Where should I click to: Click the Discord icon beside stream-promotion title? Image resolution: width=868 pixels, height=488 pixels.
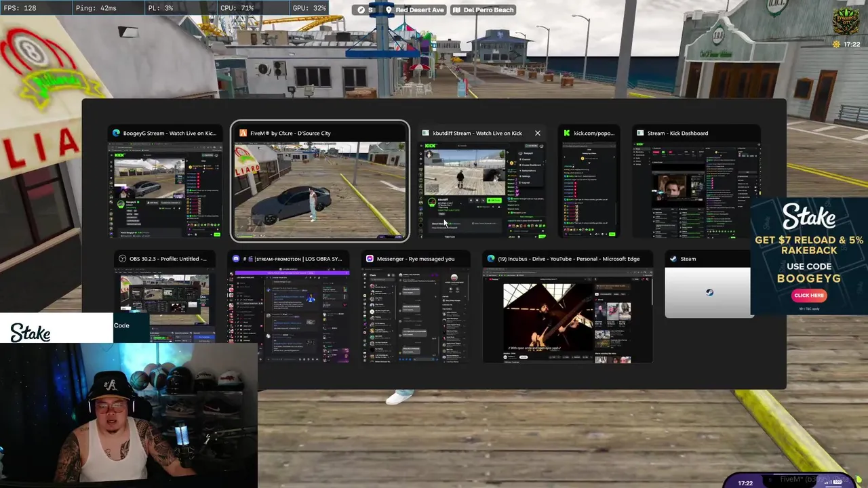236,259
